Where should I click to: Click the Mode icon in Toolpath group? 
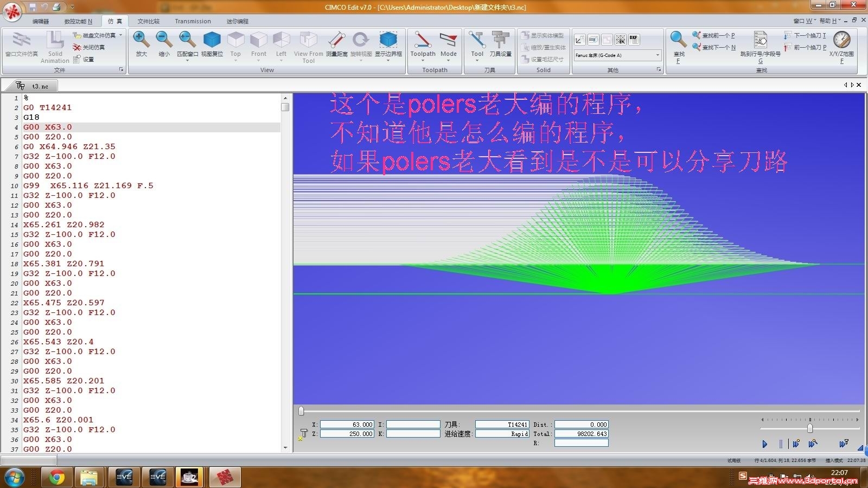(448, 40)
